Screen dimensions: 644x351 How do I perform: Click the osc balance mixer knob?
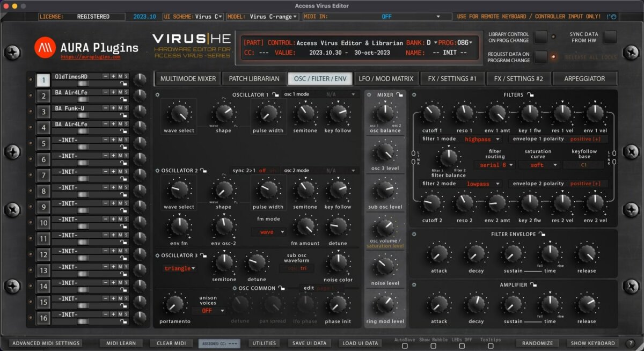point(385,114)
